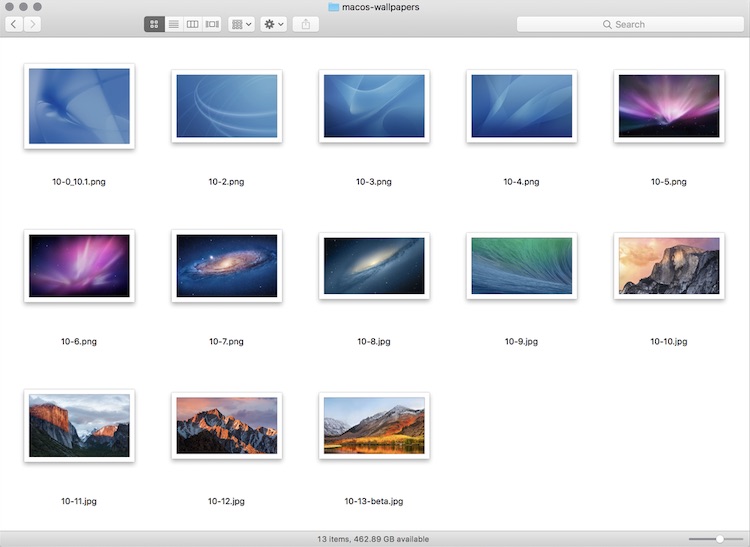Select the 10-10.jpg Yosemite thumbnail
750x547 pixels.
coord(669,266)
